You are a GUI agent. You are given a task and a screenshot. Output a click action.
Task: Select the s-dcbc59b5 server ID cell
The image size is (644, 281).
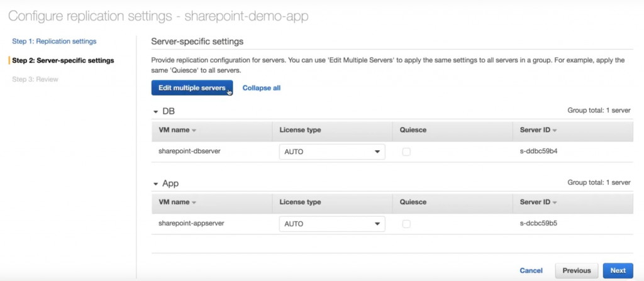pos(539,224)
